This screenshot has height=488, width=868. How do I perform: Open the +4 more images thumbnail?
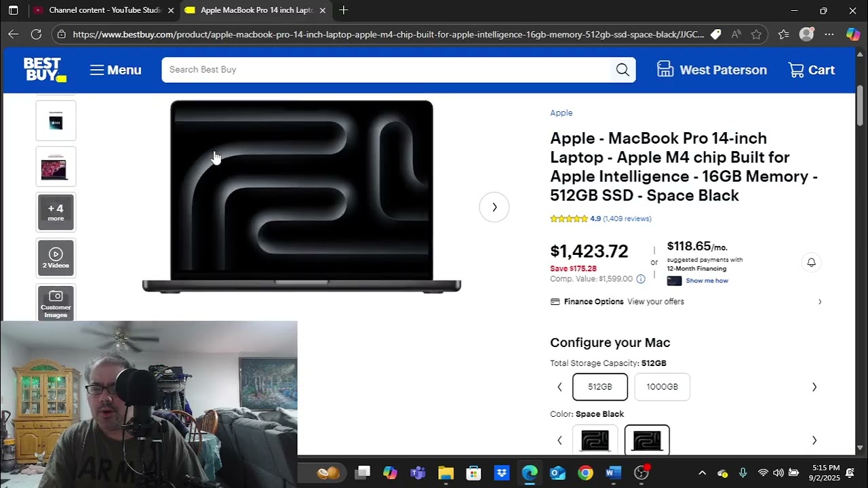pyautogui.click(x=56, y=212)
